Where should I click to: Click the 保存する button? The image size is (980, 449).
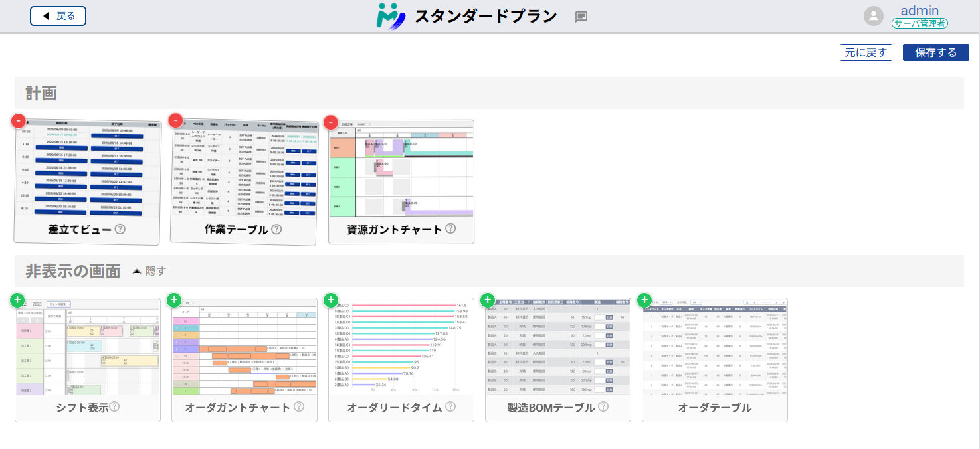coord(935,52)
